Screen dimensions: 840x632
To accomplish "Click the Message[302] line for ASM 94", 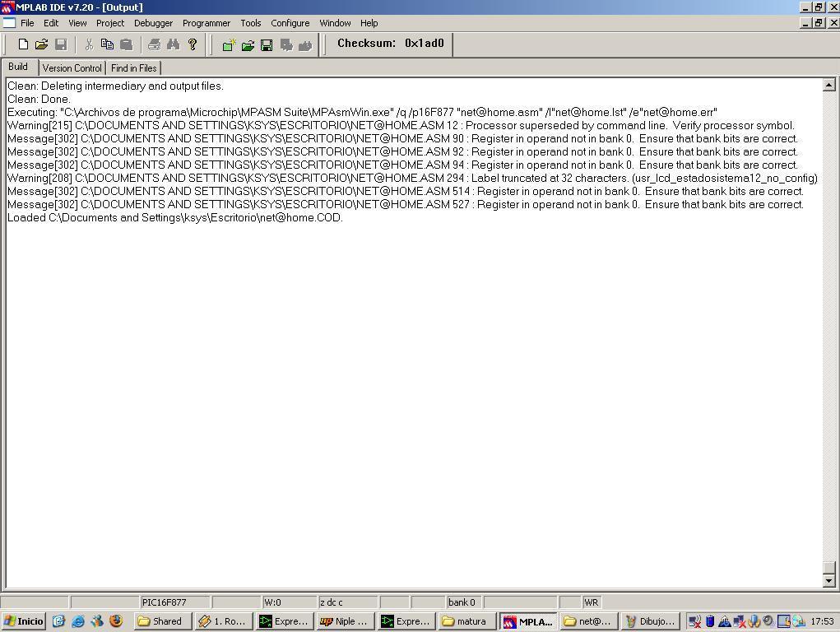I will tap(402, 165).
